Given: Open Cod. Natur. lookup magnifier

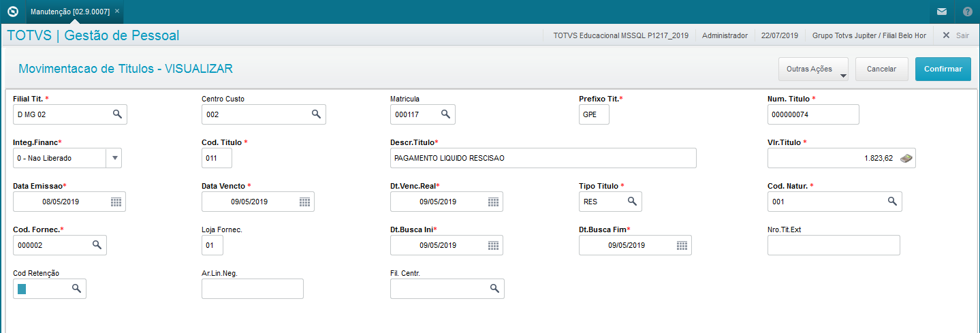Looking at the screenshot, I should [892, 201].
